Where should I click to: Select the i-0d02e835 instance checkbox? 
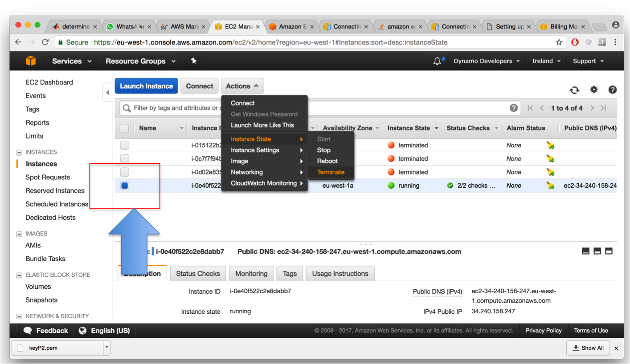pos(125,172)
